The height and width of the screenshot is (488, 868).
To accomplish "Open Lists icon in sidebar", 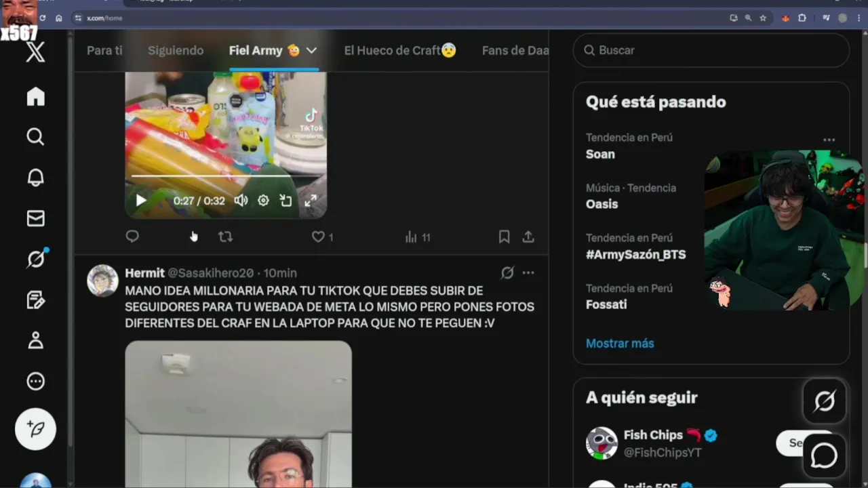I will click(35, 300).
